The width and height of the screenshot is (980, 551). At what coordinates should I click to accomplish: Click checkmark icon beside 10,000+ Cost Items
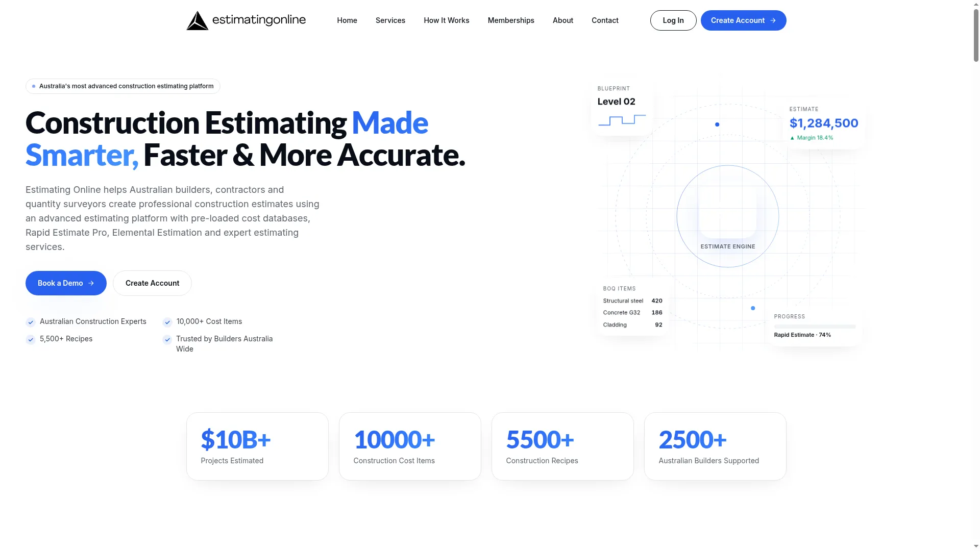167,322
